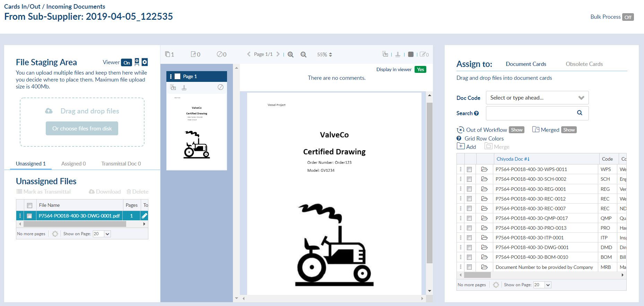Edit the P7564-PO018-400-30-DWG-0001.pdf file row
Image resolution: width=644 pixels, height=306 pixels.
(145, 216)
